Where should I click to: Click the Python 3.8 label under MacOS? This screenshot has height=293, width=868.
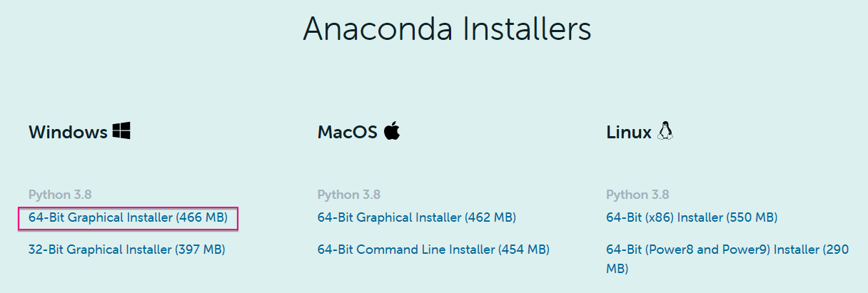pyautogui.click(x=348, y=195)
